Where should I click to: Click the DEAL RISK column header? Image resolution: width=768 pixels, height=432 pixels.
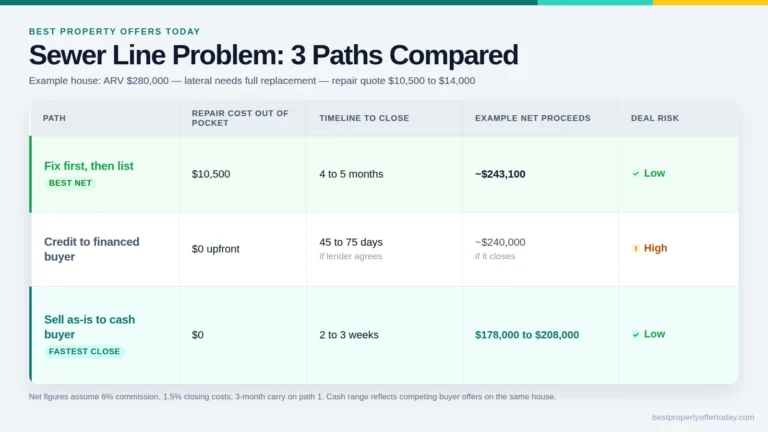tap(655, 118)
